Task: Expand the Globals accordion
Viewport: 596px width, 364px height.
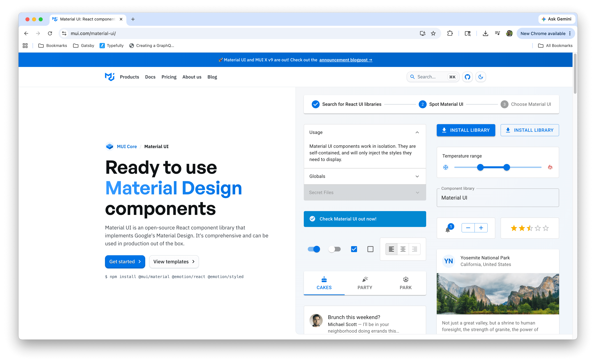Action: click(x=365, y=176)
